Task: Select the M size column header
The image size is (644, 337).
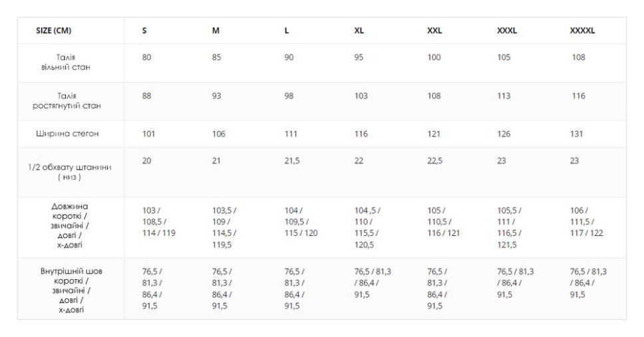Action: 216,31
